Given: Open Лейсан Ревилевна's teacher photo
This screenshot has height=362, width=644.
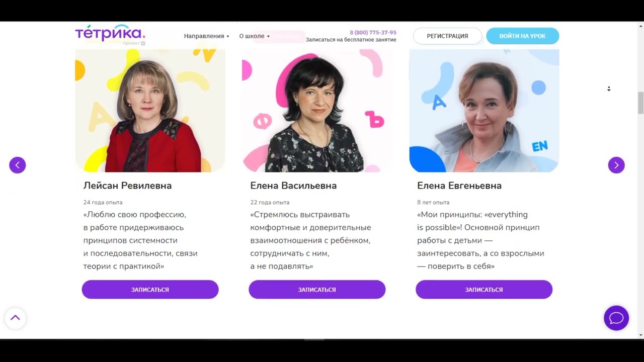Looking at the screenshot, I should click(150, 111).
